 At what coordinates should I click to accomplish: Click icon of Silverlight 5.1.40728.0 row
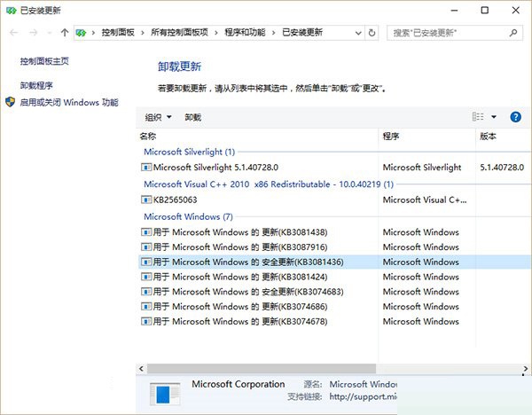click(146, 168)
